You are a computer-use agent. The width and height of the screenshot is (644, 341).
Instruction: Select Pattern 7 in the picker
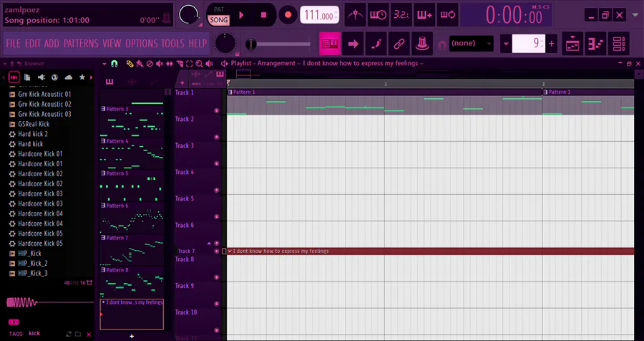point(132,250)
